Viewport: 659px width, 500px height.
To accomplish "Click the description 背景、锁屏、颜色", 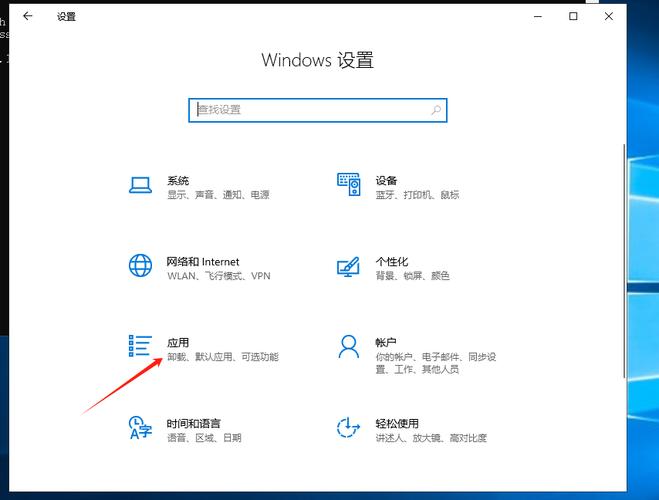I will pyautogui.click(x=413, y=276).
